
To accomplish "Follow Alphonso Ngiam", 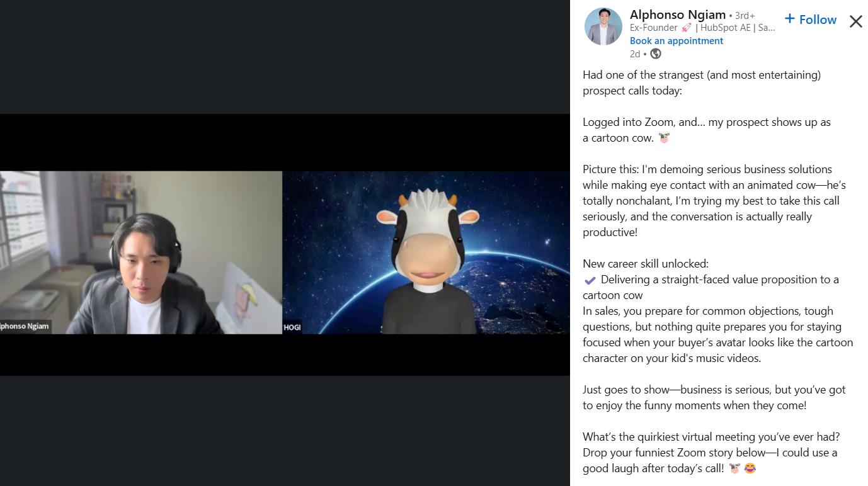I will pyautogui.click(x=811, y=20).
